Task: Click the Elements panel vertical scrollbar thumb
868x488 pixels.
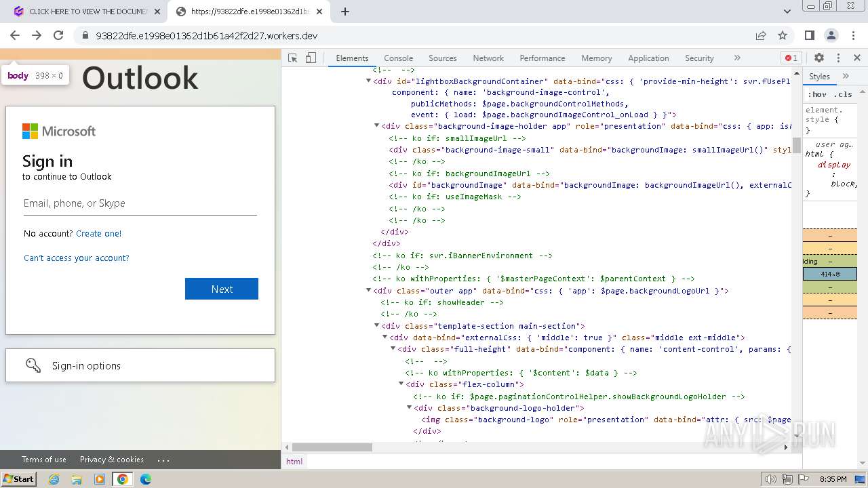Action: click(x=797, y=144)
